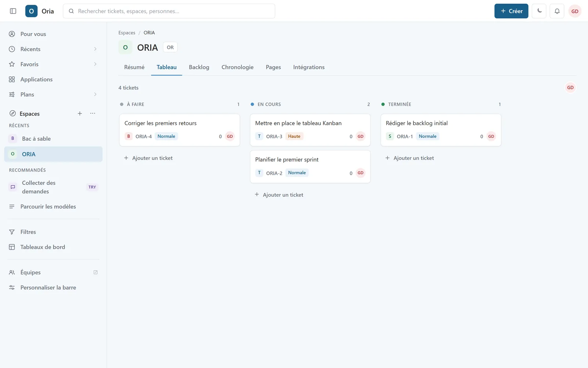The height and width of the screenshot is (368, 588).
Task: Add a ticket in the TERMINÉE column
Action: click(409, 158)
